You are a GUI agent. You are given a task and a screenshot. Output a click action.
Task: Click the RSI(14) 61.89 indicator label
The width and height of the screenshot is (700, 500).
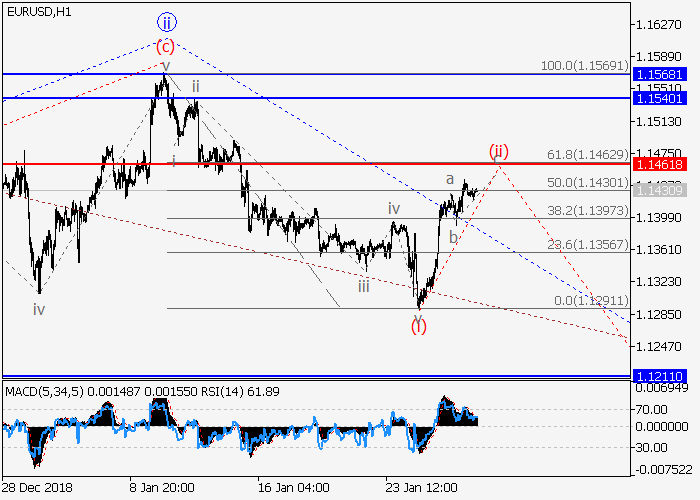tap(240, 392)
